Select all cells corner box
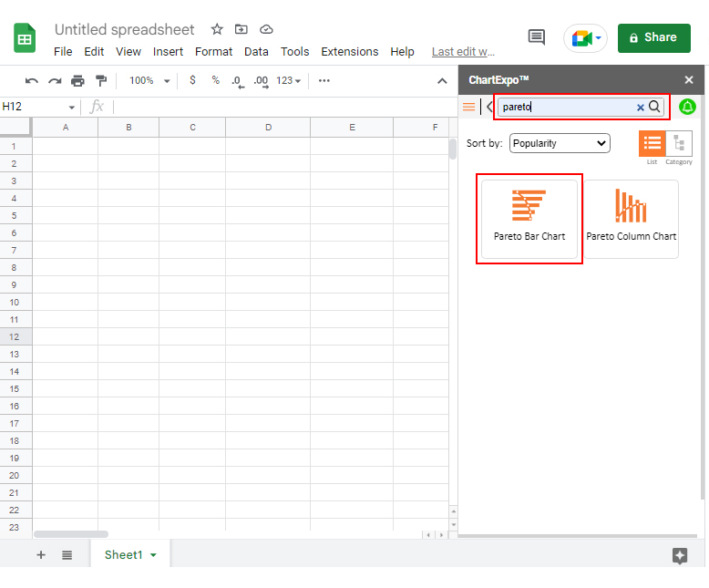The height and width of the screenshot is (588, 709). (x=15, y=127)
